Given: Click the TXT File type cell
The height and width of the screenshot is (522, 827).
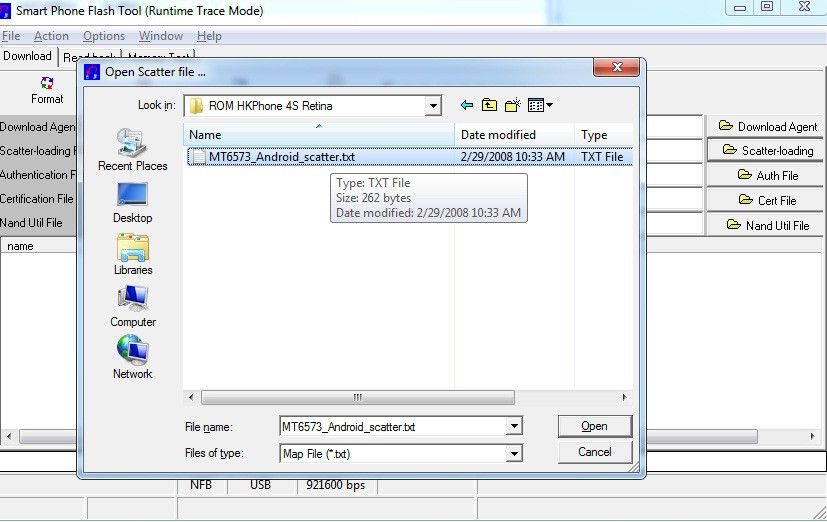Looking at the screenshot, I should click(x=602, y=157).
